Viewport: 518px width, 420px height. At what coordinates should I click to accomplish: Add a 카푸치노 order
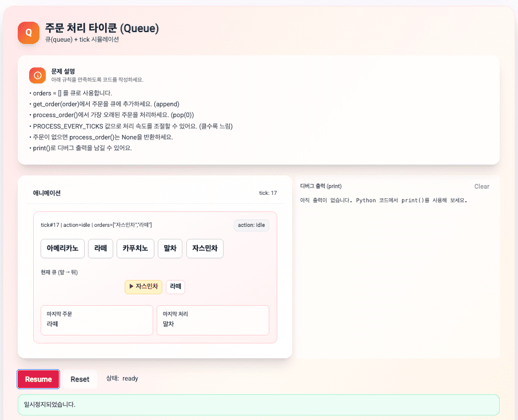(135, 249)
